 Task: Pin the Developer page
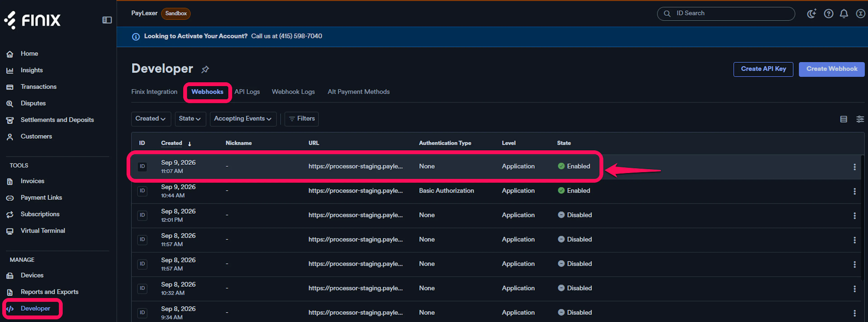pyautogui.click(x=205, y=69)
